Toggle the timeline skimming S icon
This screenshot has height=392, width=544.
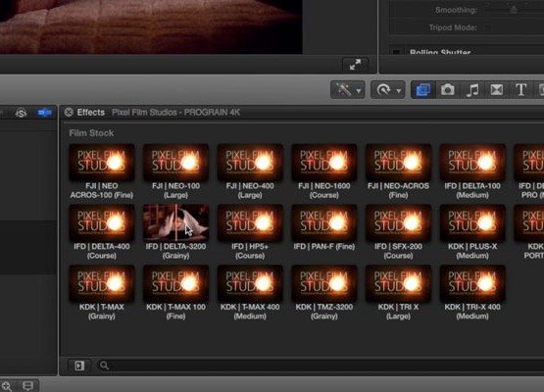(22, 113)
